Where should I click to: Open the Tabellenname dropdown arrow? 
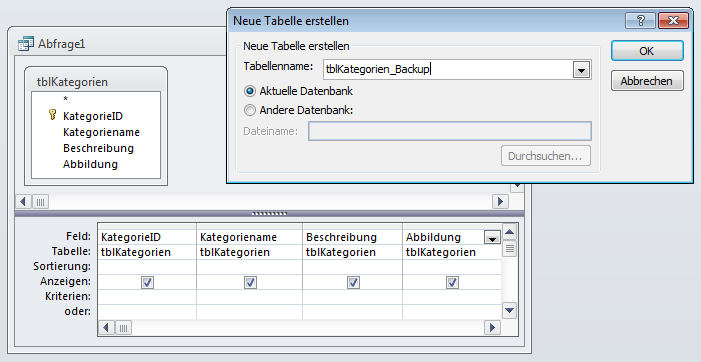point(581,70)
